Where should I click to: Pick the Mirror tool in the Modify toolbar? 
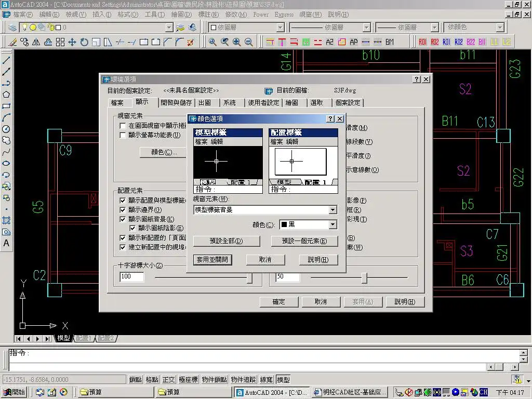coord(36,42)
